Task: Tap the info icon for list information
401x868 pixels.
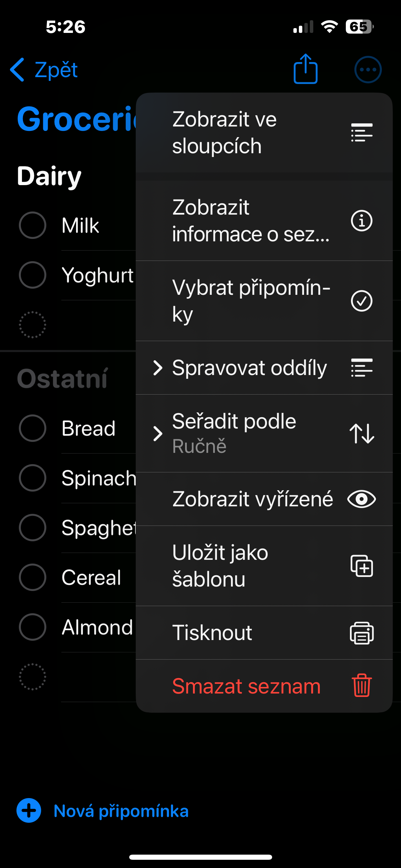Action: tap(362, 221)
